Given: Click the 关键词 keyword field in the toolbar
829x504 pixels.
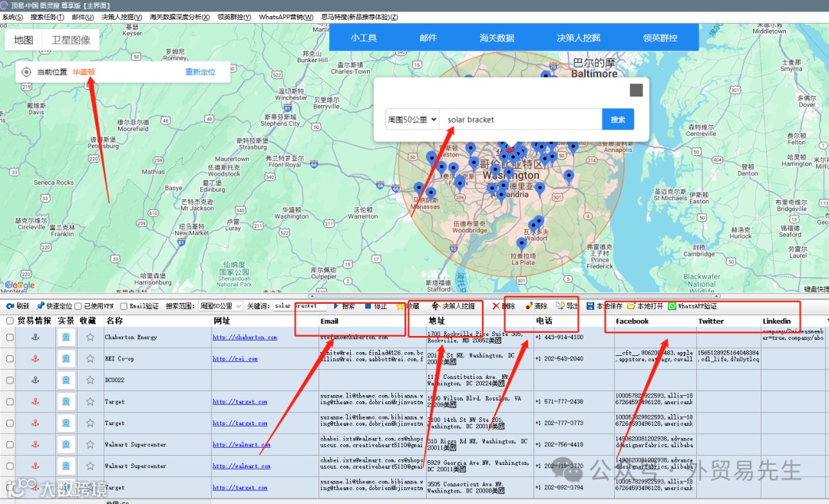Looking at the screenshot, I should pyautogui.click(x=299, y=306).
